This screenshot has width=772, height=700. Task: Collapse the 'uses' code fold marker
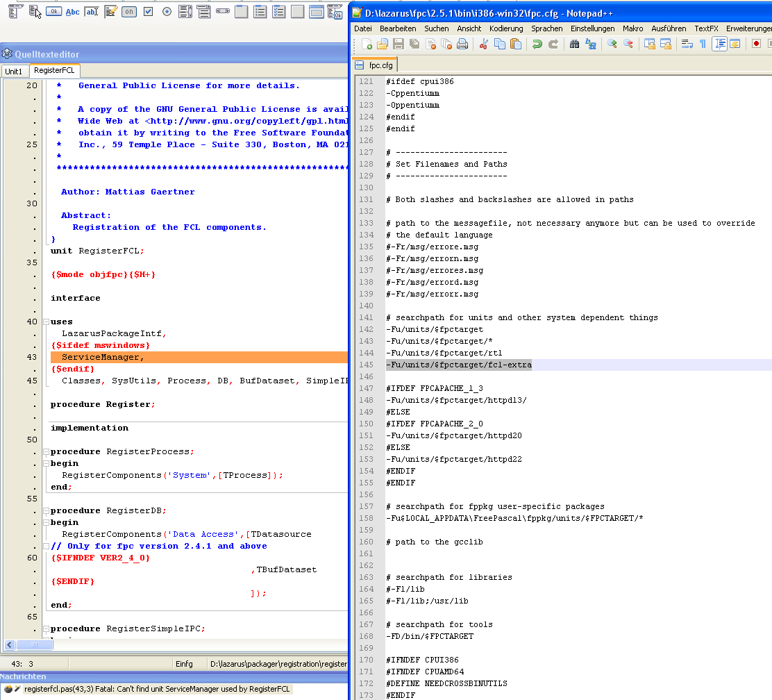pyautogui.click(x=46, y=322)
